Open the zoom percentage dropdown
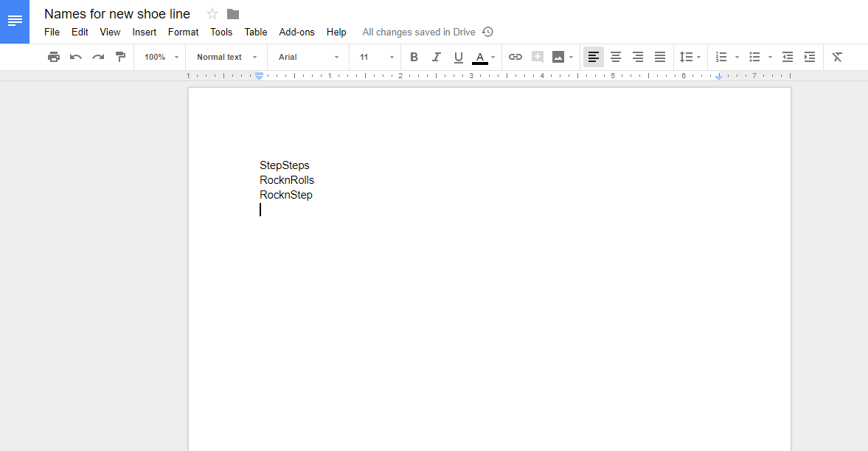 (x=159, y=56)
